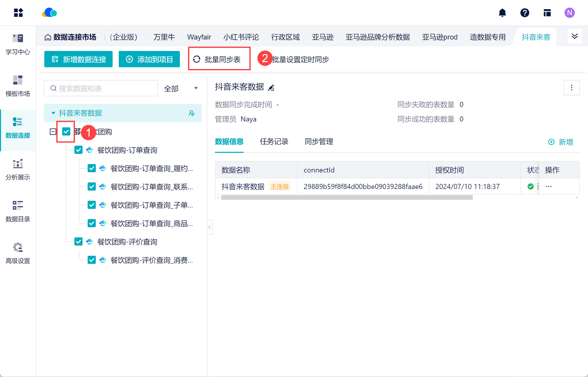Click the apps grid icon top-left
The image size is (588, 377).
point(18,13)
